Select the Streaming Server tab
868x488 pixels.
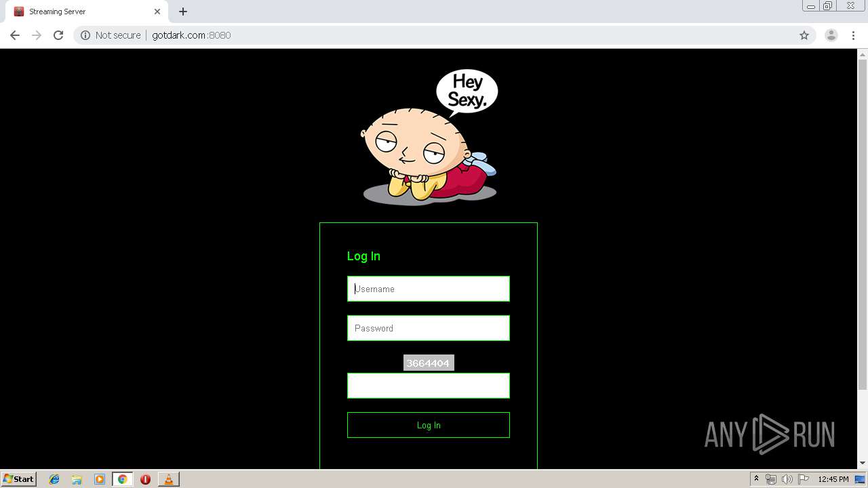87,12
